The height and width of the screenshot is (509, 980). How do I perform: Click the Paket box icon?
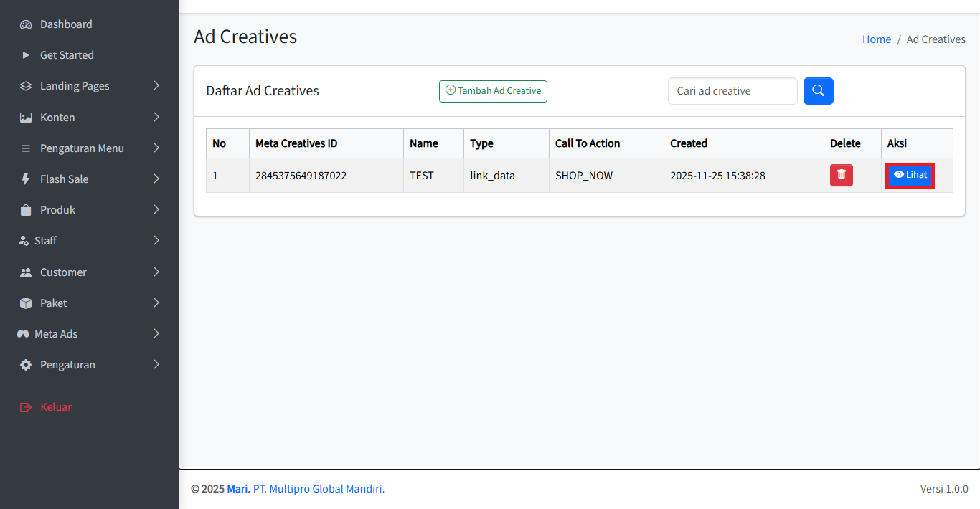point(26,303)
